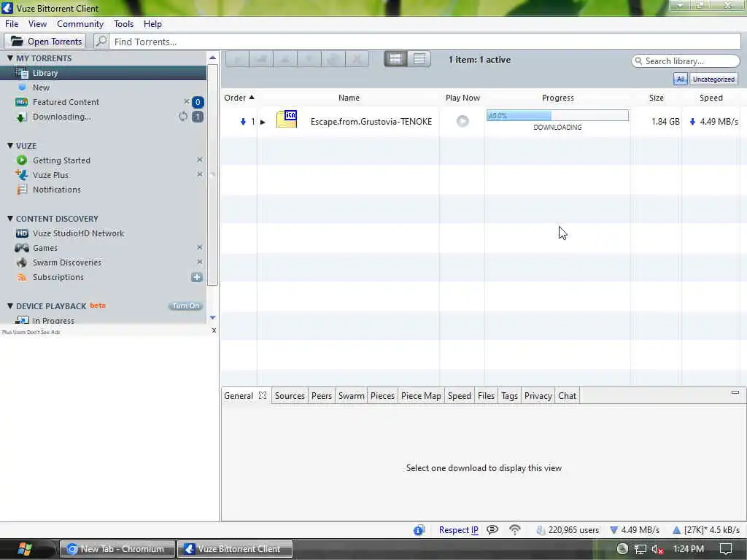
Task: Open the action center notification icon
Action: point(726,549)
